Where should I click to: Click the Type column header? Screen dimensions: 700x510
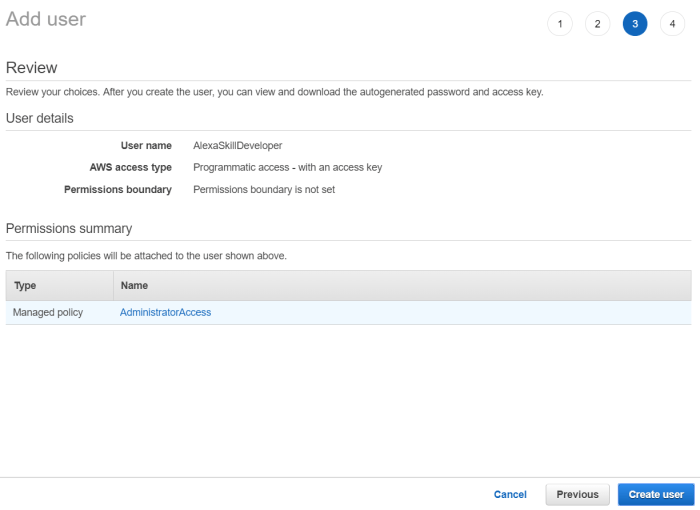click(25, 286)
